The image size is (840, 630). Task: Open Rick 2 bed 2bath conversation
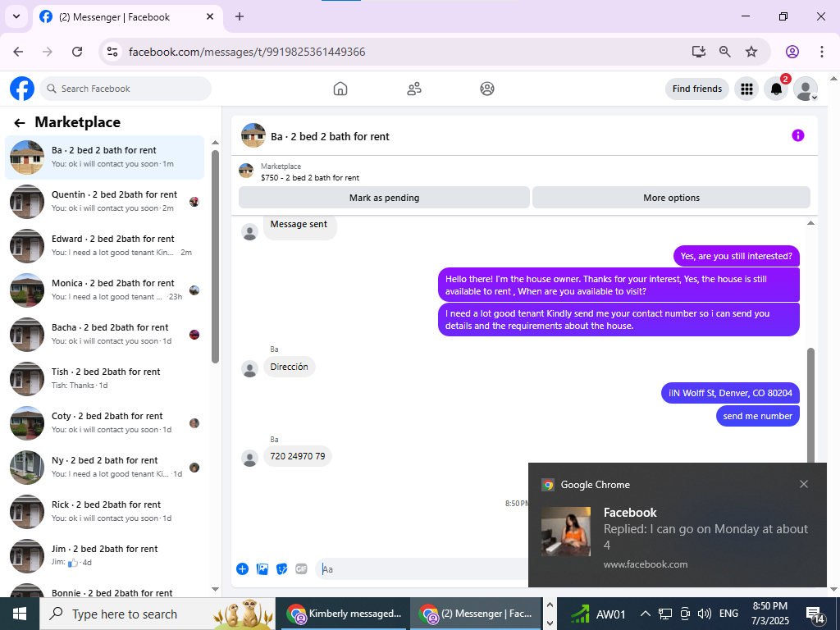[105, 512]
